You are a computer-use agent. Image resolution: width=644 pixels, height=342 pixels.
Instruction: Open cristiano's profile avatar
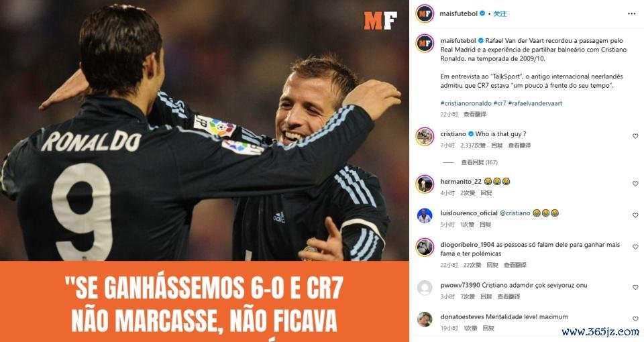tap(425, 137)
